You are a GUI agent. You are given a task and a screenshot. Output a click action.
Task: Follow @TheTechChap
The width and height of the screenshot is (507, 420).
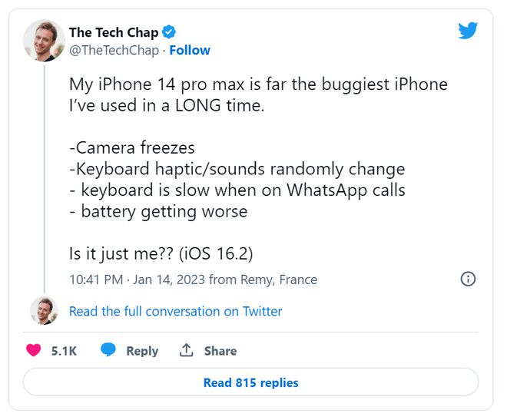tap(190, 51)
